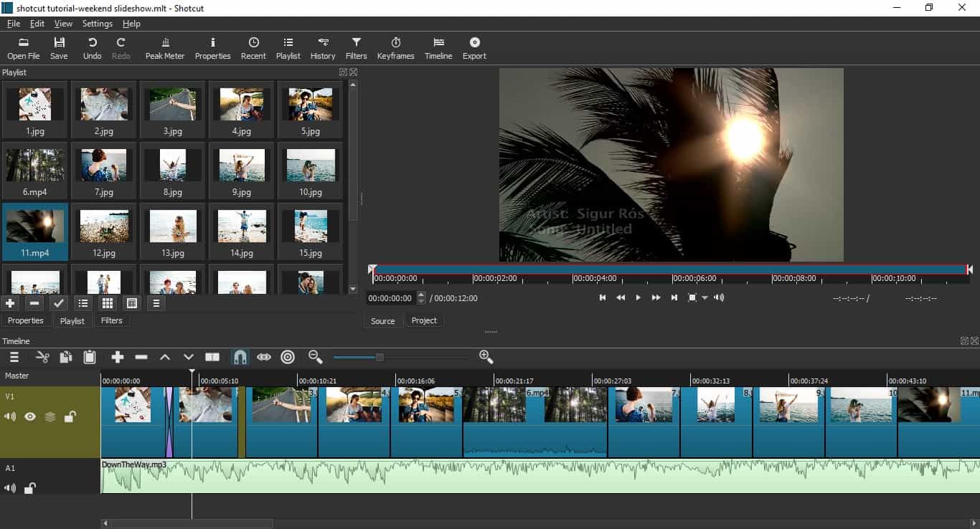The height and width of the screenshot is (529, 980).
Task: Append clip to timeline with plus icon
Action: [118, 357]
